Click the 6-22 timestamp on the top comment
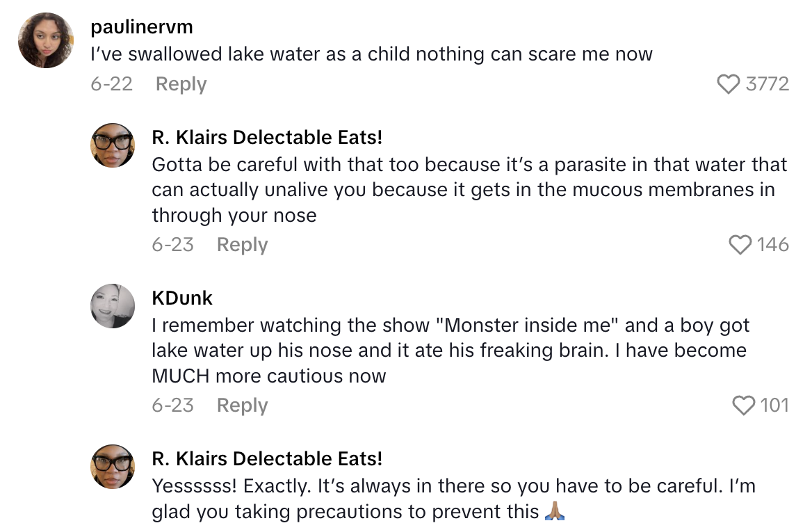The height and width of the screenshot is (530, 812). pos(111,84)
